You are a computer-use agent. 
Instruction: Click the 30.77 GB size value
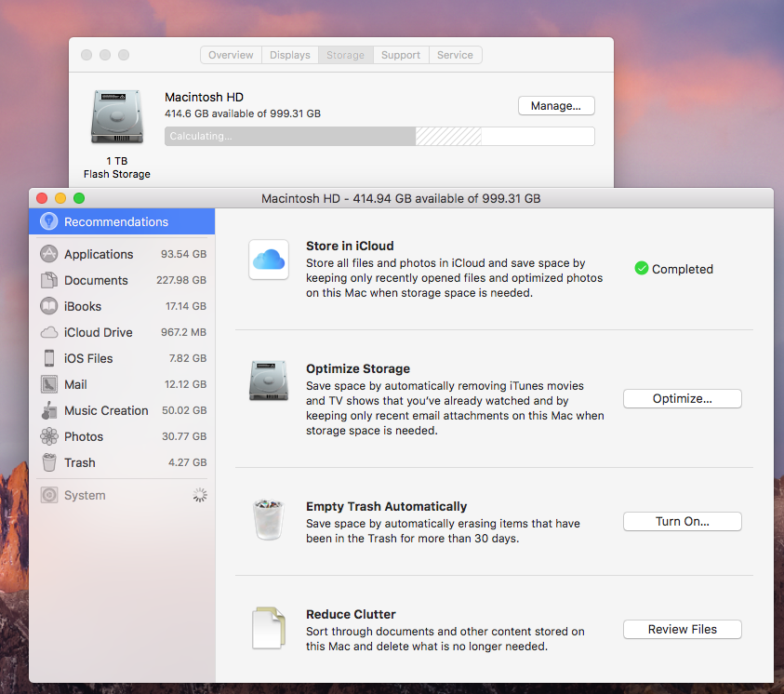[184, 436]
